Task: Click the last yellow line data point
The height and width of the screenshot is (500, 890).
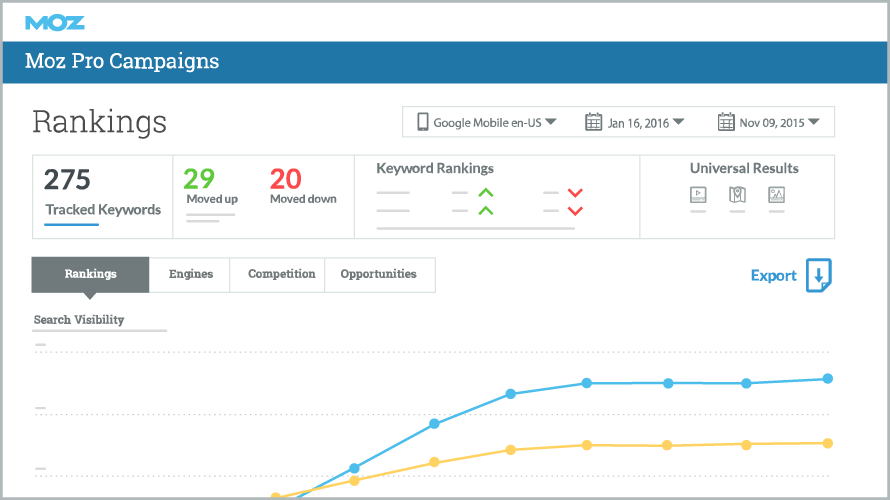Action: click(x=828, y=443)
